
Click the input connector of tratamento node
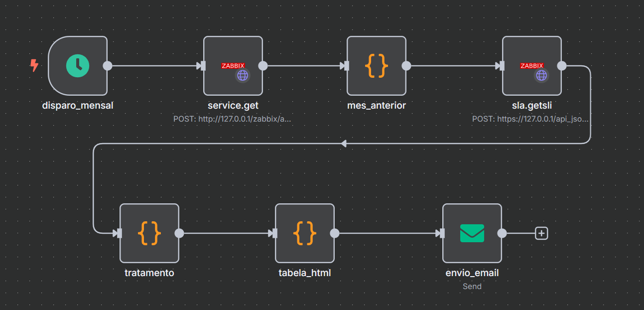tap(119, 232)
